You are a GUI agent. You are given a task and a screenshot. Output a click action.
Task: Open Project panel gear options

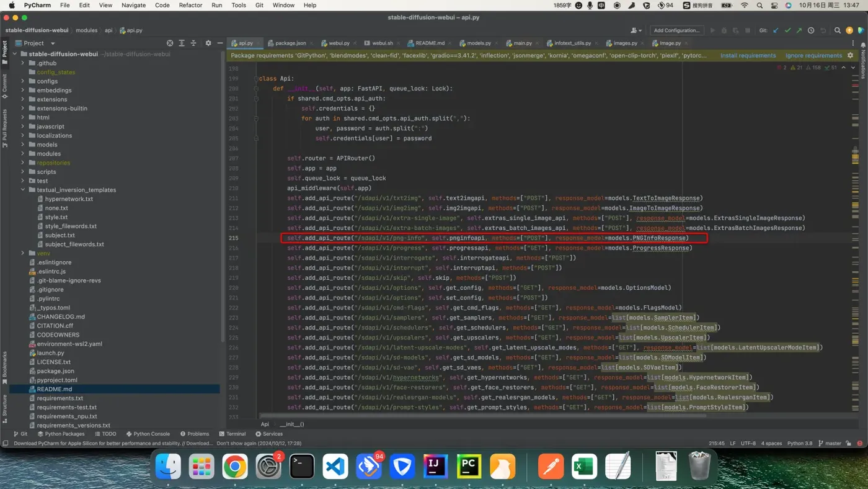point(208,43)
